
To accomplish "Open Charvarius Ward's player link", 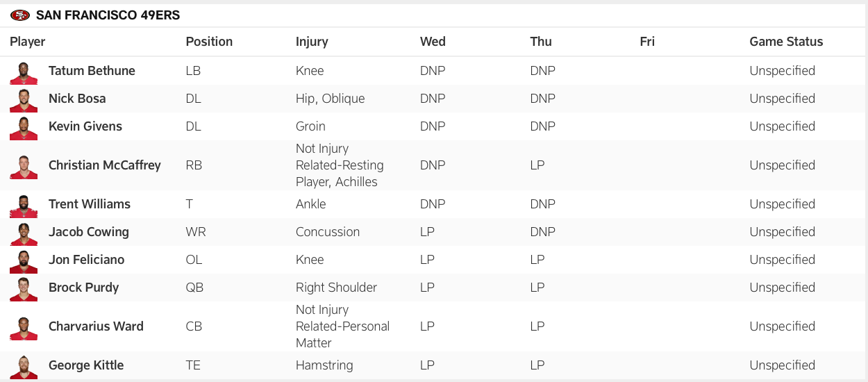I will click(x=96, y=326).
